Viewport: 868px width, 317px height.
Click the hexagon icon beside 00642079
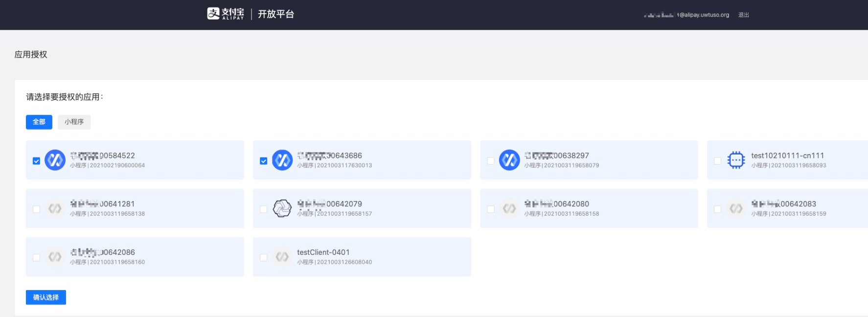pos(282,208)
